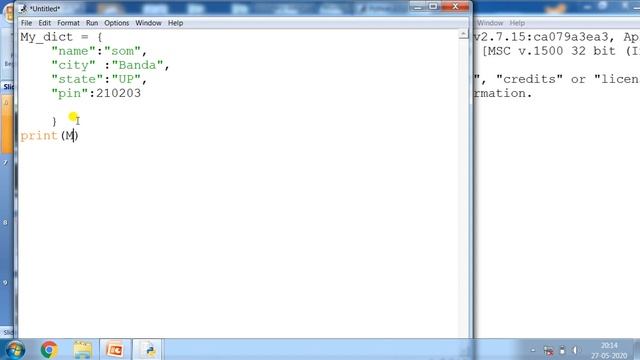Click the power tray icon
The image size is (640, 360).
click(562, 350)
